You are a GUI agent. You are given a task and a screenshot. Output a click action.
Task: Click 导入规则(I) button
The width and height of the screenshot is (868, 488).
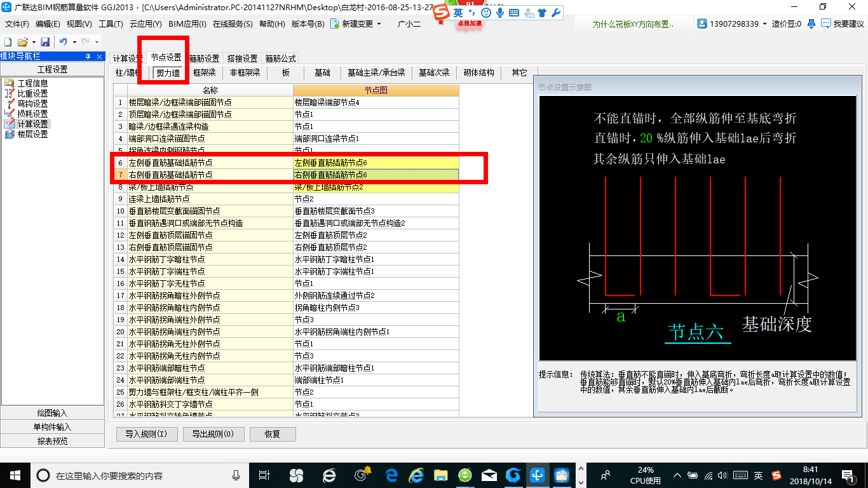(x=146, y=434)
